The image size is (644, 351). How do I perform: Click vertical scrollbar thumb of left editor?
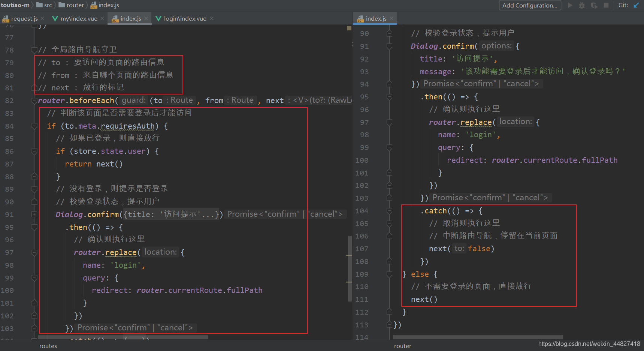click(350, 268)
